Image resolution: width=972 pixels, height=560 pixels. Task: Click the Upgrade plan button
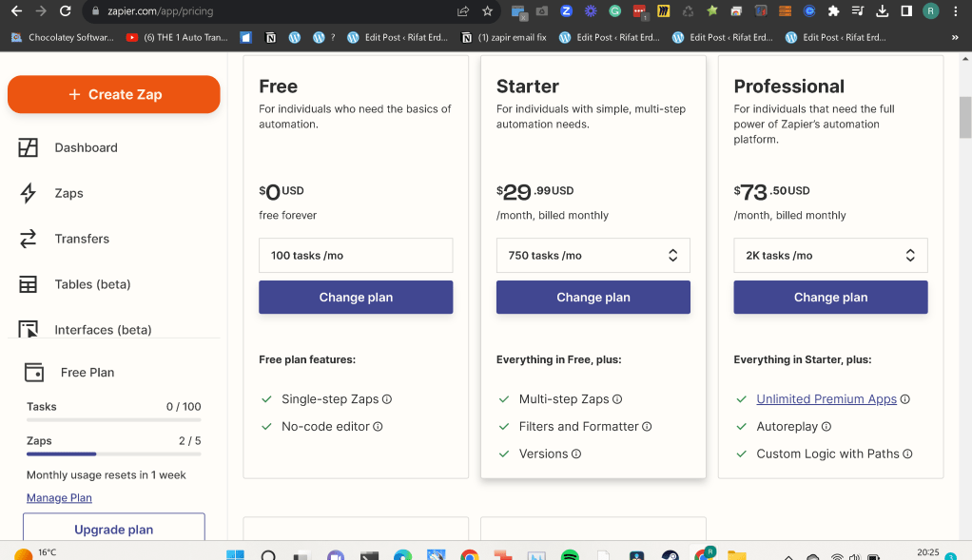click(x=113, y=528)
